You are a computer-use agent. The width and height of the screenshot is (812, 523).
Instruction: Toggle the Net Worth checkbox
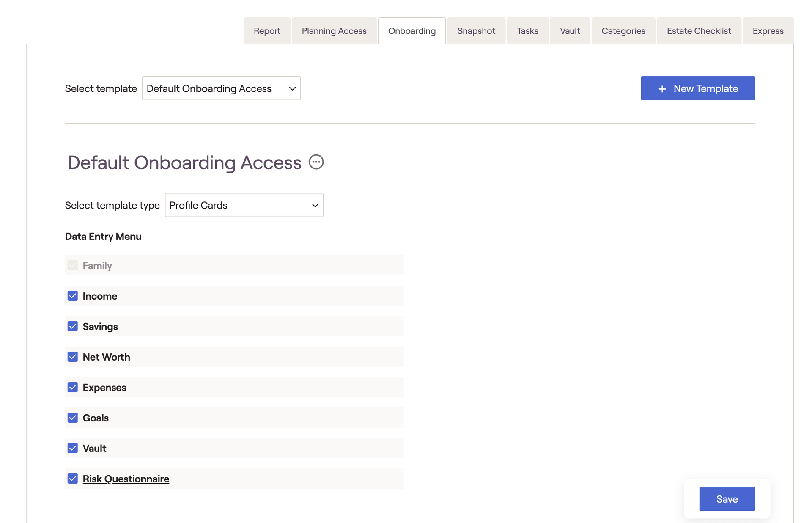pyautogui.click(x=73, y=357)
